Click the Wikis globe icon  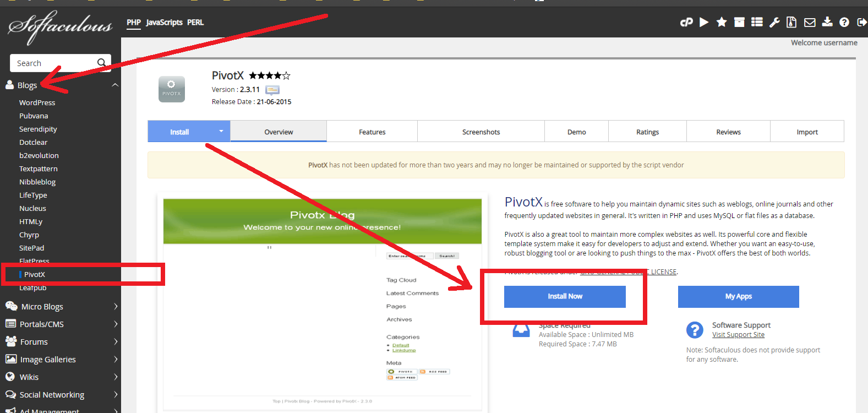click(x=10, y=377)
